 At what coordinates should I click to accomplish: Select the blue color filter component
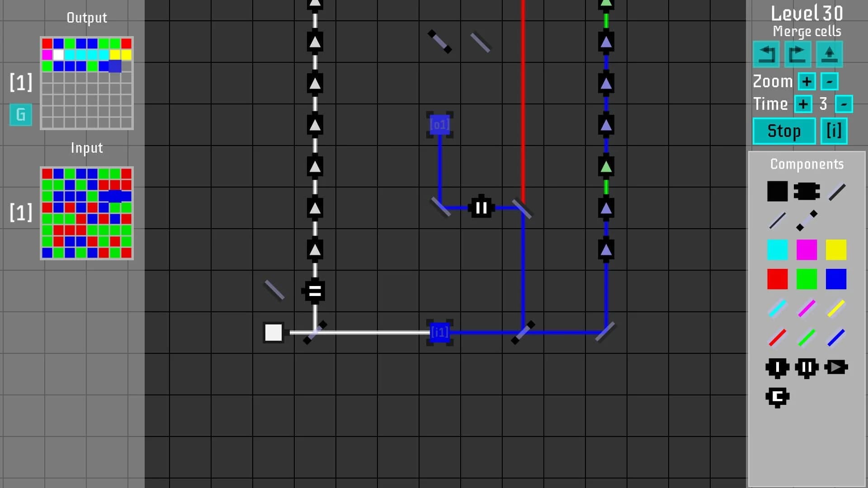coord(836,279)
